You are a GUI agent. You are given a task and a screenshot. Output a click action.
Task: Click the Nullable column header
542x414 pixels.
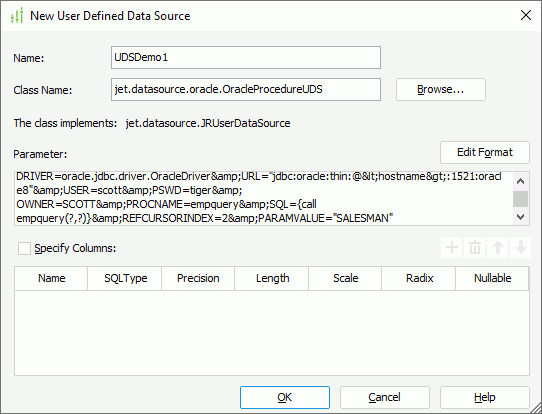click(492, 278)
